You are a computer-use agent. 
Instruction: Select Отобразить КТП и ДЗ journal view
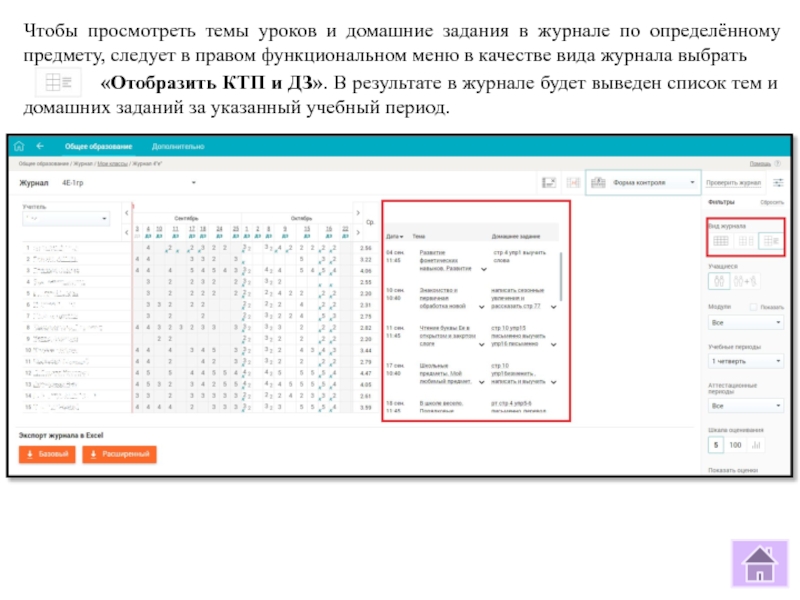click(771, 241)
